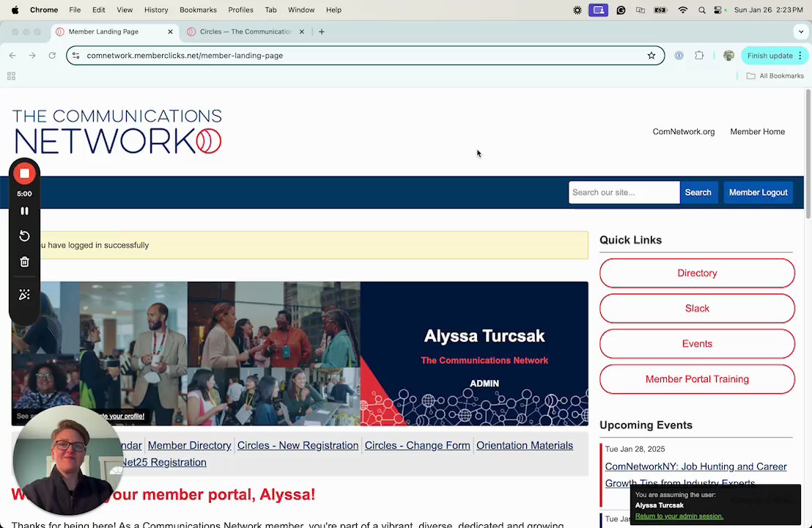Open the Member Portal Training quick link
This screenshot has width=812, height=528.
click(697, 379)
